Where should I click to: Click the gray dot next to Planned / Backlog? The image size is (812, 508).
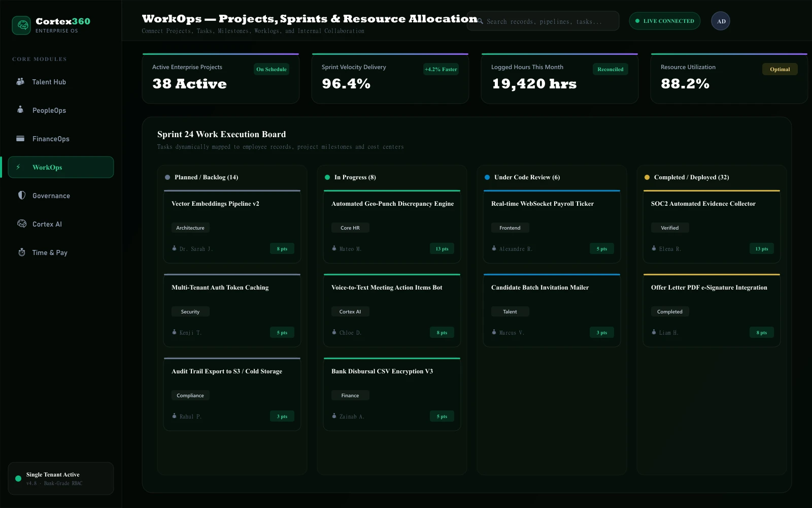[167, 177]
